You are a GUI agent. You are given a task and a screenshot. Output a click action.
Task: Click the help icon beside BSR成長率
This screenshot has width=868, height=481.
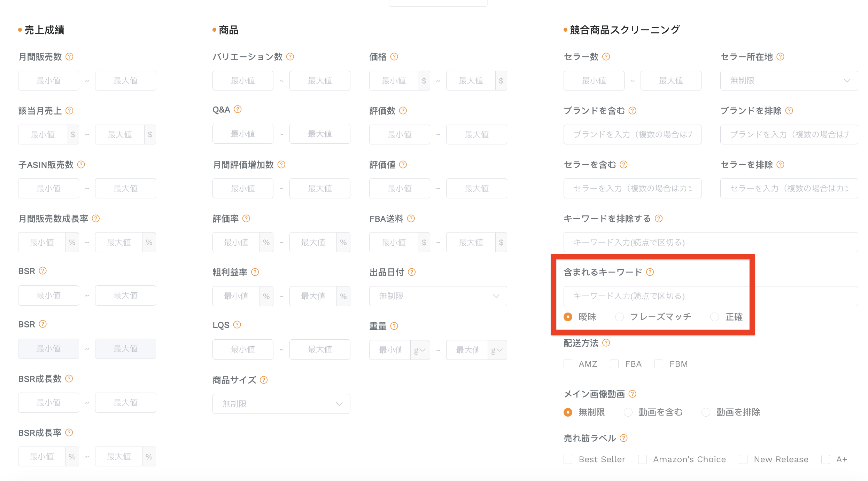(69, 432)
